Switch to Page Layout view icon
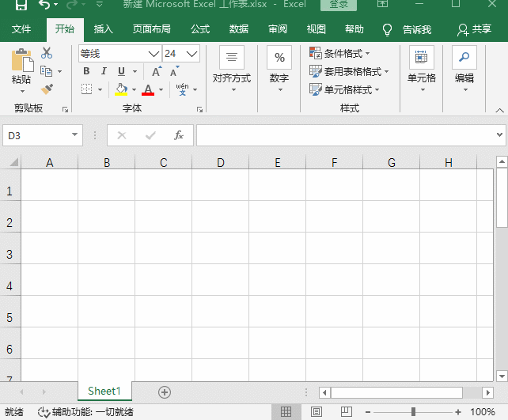The width and height of the screenshot is (508, 420). click(317, 412)
